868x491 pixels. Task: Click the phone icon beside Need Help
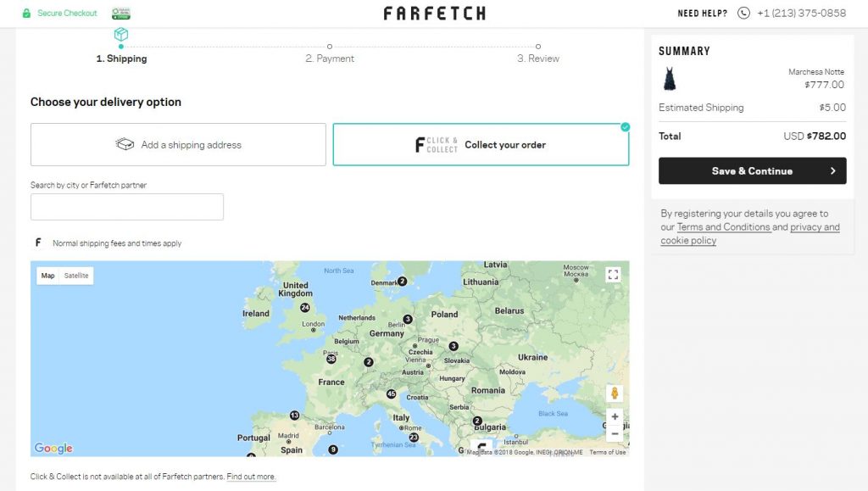(x=743, y=13)
